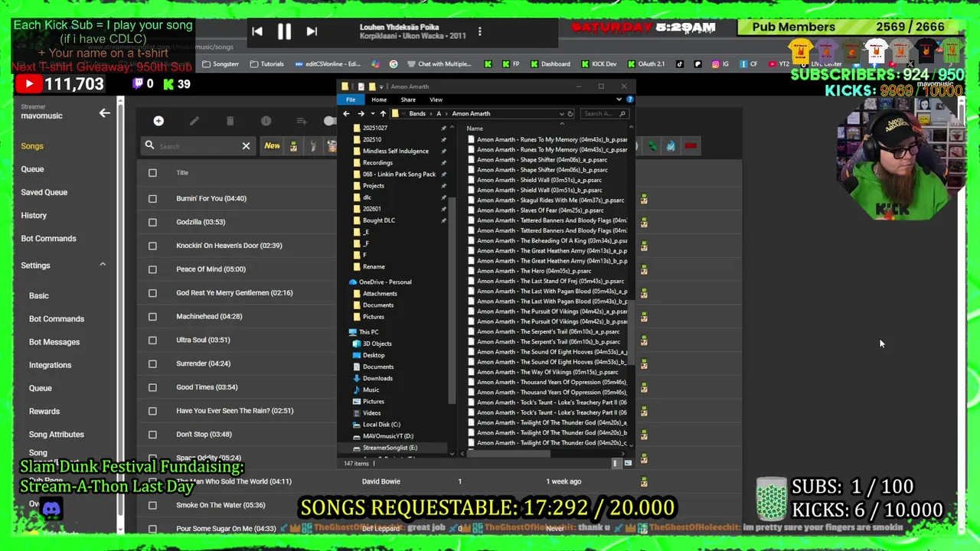Image resolution: width=980 pixels, height=551 pixels.
Task: Open Rewards settings
Action: 44,412
